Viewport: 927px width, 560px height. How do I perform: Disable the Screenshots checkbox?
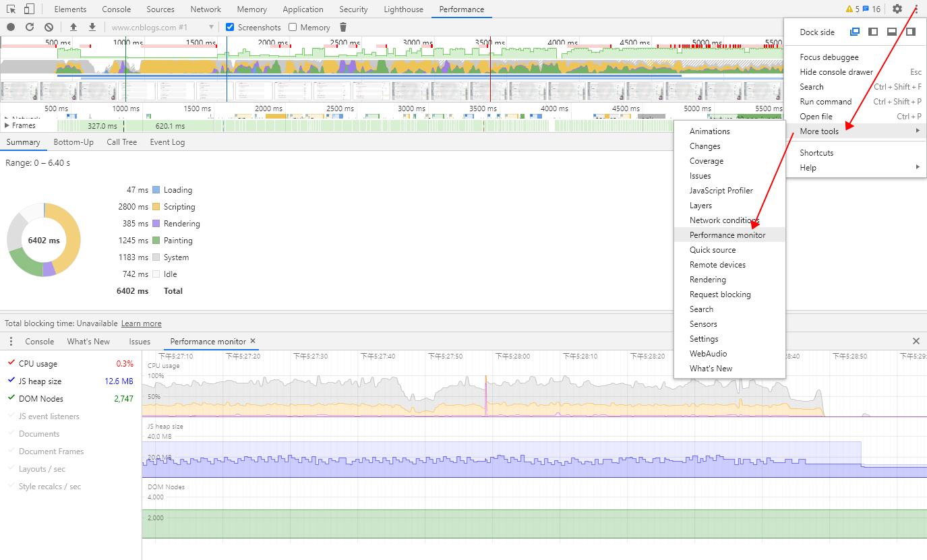coord(229,27)
